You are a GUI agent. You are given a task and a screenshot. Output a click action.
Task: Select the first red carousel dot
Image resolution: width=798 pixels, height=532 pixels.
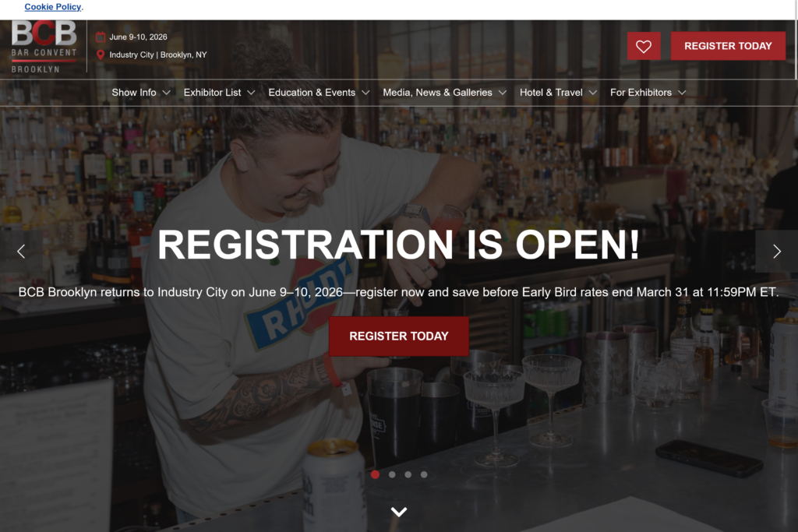[x=375, y=474]
